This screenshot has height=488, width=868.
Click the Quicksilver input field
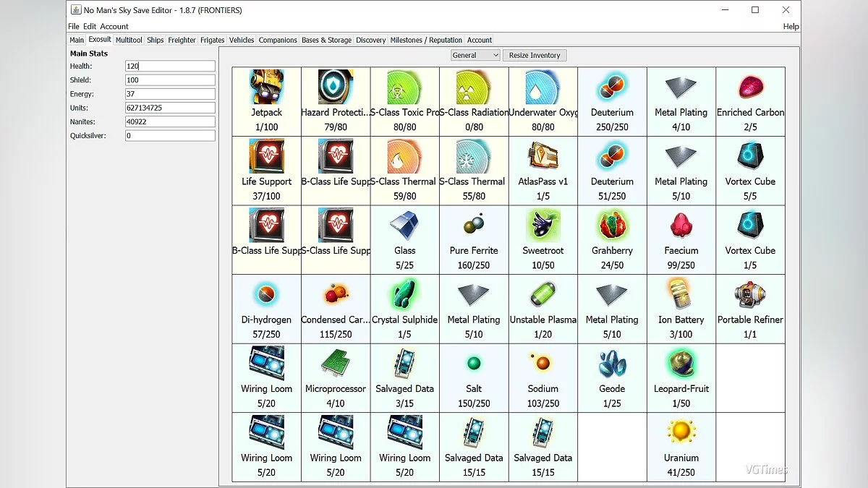(170, 135)
